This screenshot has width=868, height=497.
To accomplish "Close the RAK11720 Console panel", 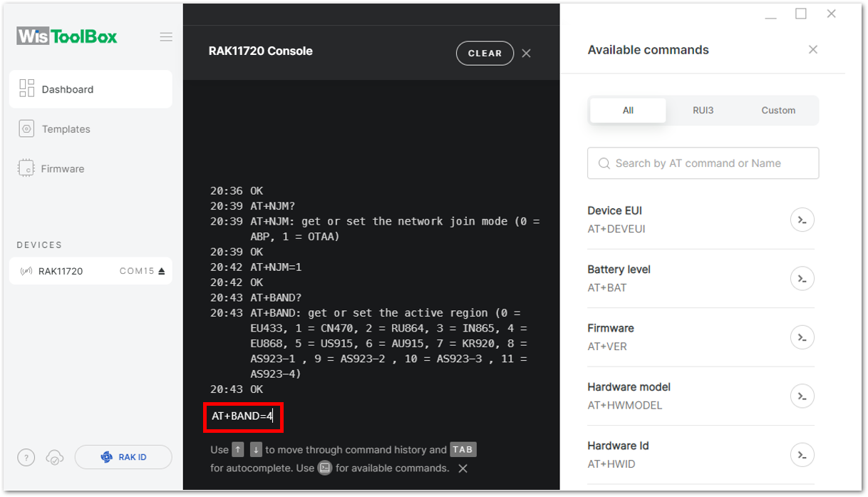I will point(526,53).
